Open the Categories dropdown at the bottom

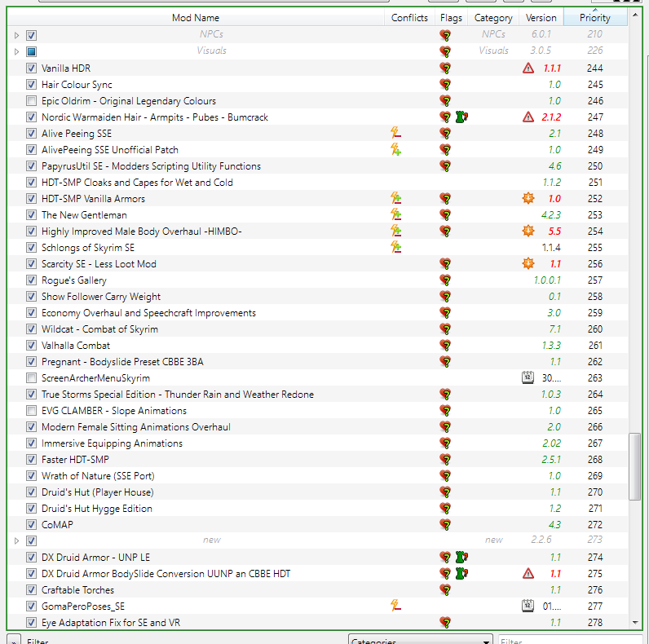click(421, 640)
